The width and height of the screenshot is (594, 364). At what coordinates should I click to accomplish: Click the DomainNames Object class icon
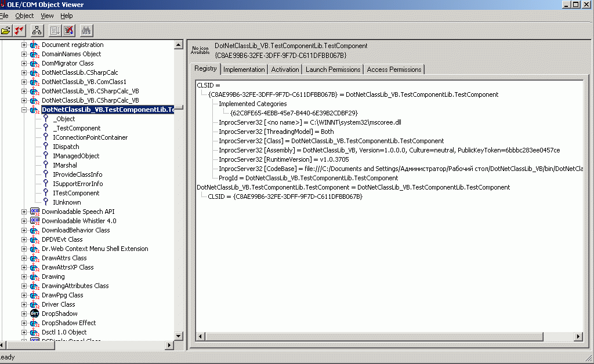(x=34, y=54)
